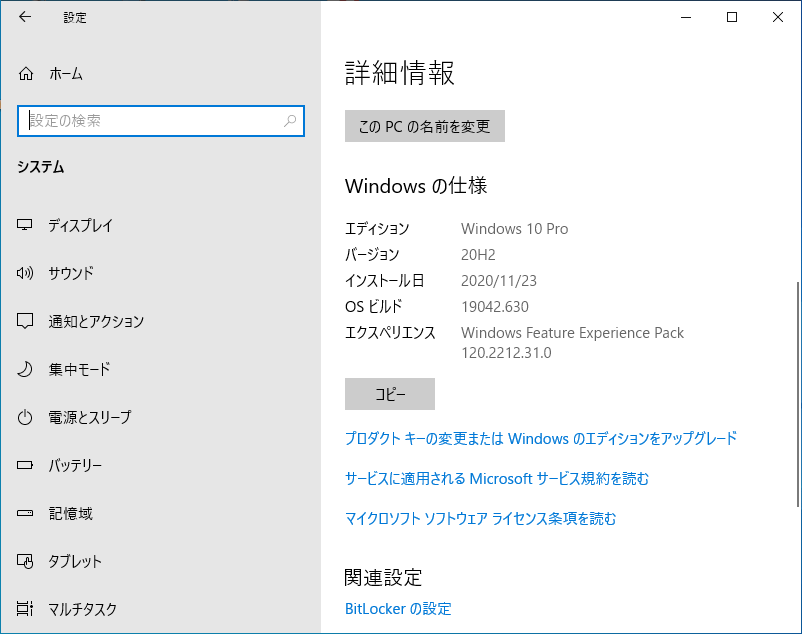The image size is (802, 634).
Task: Click the home icon beside ホーム
Action: tap(26, 74)
